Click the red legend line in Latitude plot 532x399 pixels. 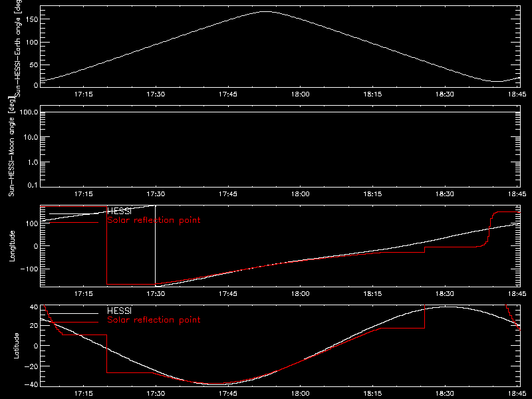pyautogui.click(x=74, y=323)
